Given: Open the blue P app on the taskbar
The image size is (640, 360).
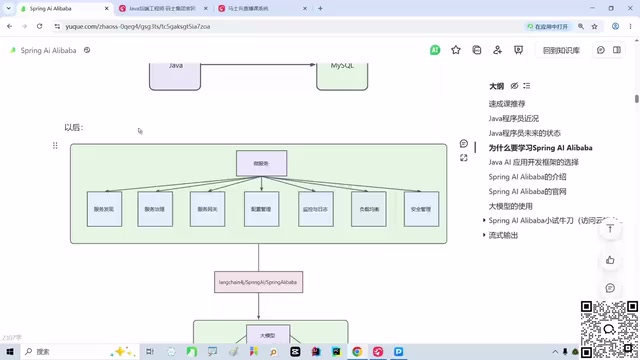Looking at the screenshot, I should 398,351.
